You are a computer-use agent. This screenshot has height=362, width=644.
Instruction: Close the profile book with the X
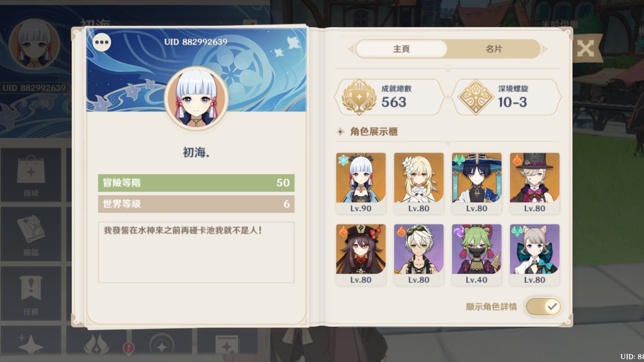coord(585,49)
